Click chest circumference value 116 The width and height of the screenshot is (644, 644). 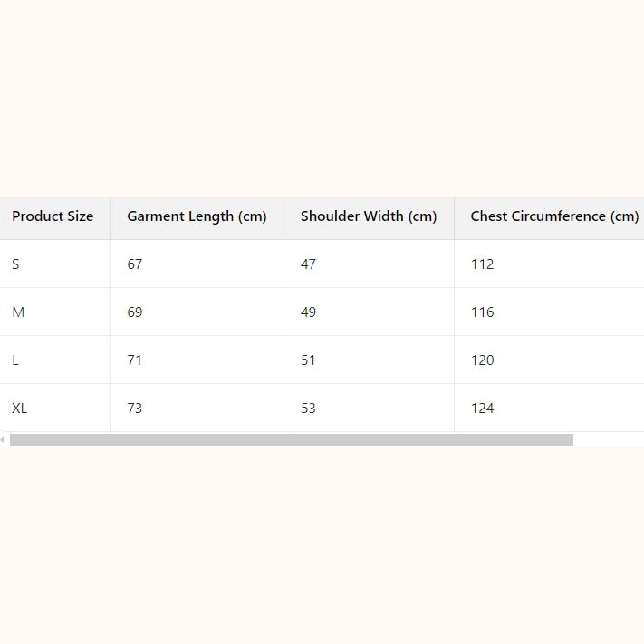[483, 312]
